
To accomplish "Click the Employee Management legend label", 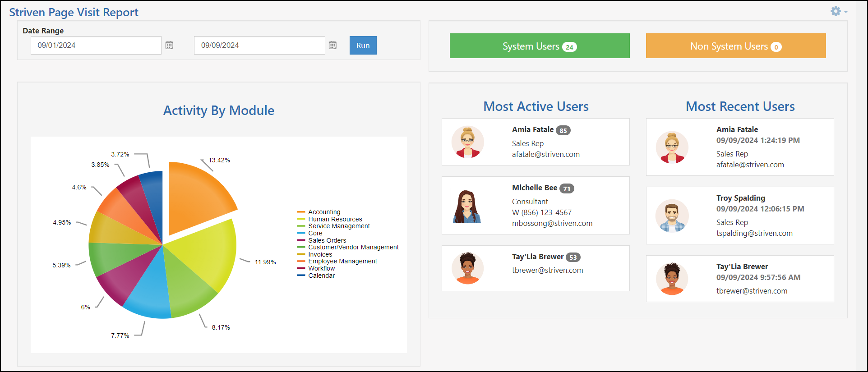I will pyautogui.click(x=342, y=261).
